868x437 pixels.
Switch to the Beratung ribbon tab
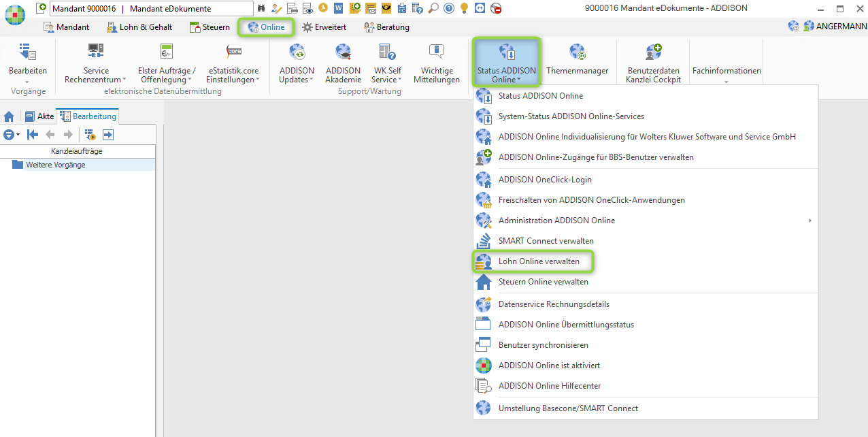pyautogui.click(x=387, y=27)
